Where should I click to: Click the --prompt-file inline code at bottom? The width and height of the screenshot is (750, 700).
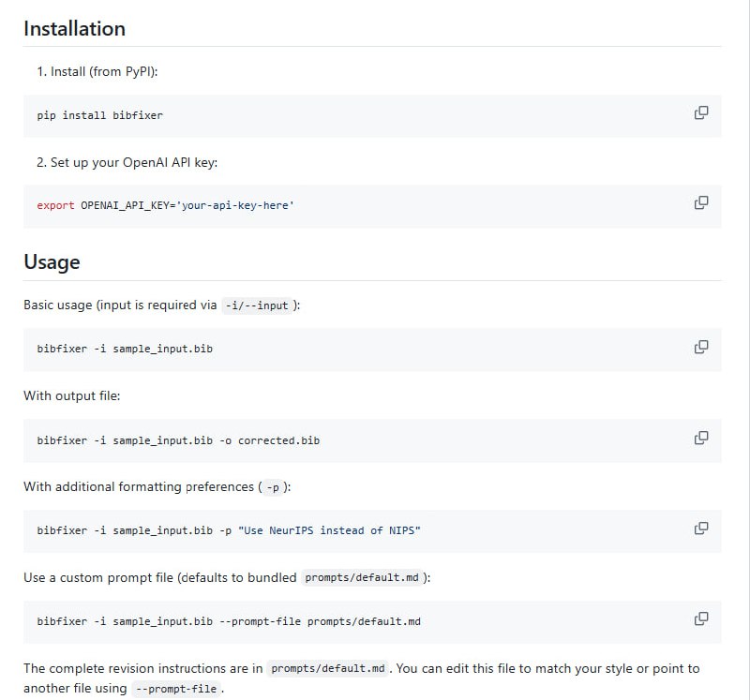pyautogui.click(x=176, y=689)
